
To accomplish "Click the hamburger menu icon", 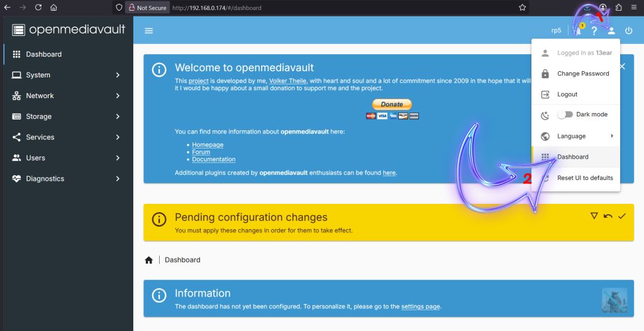I will click(x=149, y=31).
